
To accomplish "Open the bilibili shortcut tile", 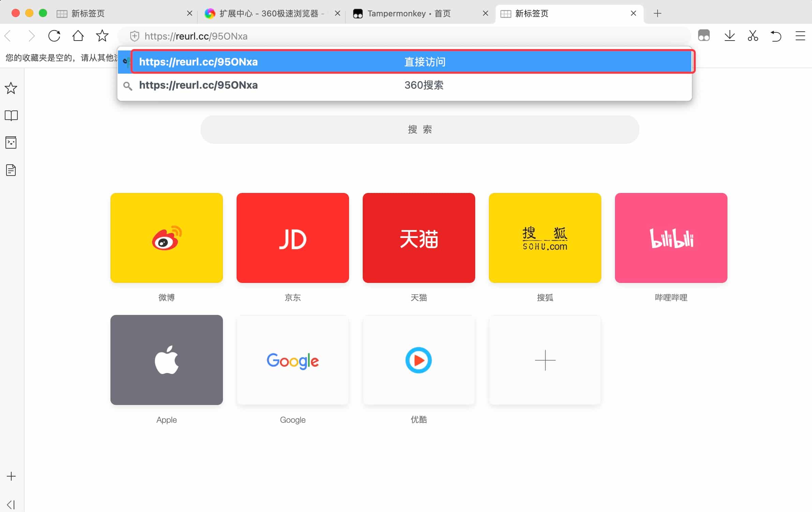I will click(671, 238).
